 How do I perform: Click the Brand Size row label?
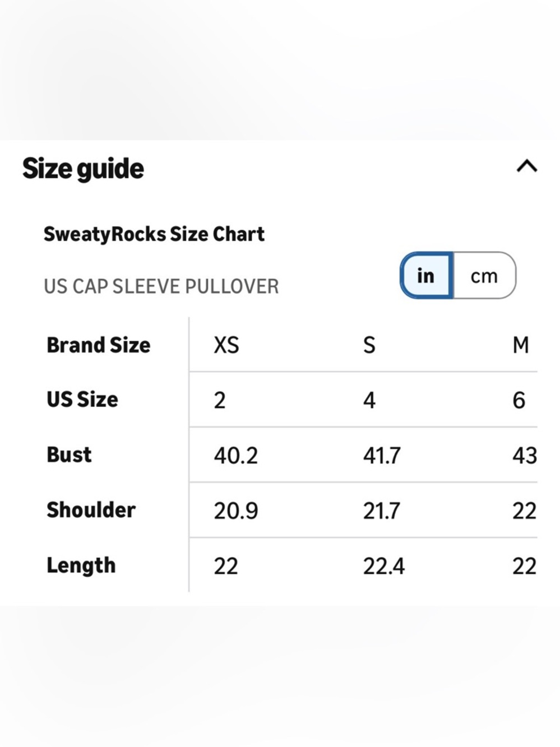point(99,345)
